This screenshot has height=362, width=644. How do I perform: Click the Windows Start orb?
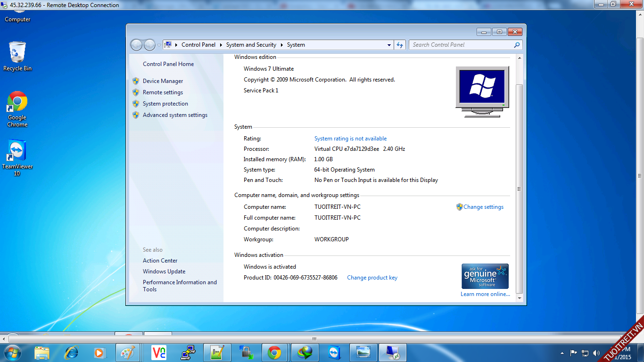[x=12, y=353]
